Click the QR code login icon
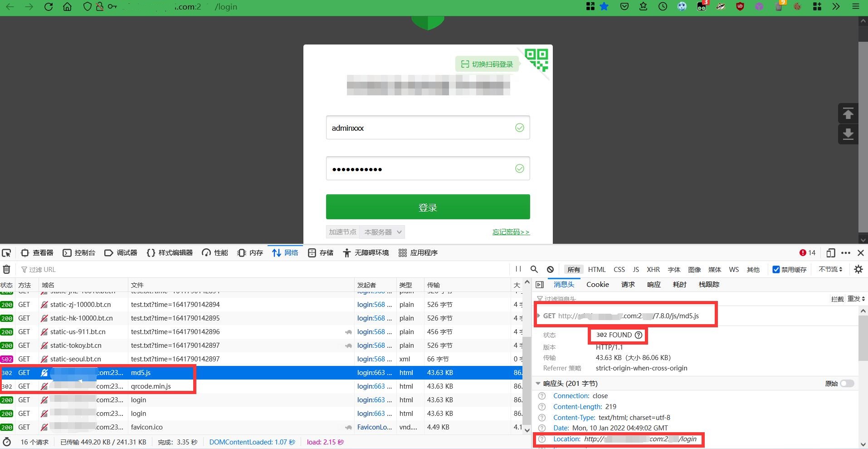868x449 pixels. (x=536, y=60)
